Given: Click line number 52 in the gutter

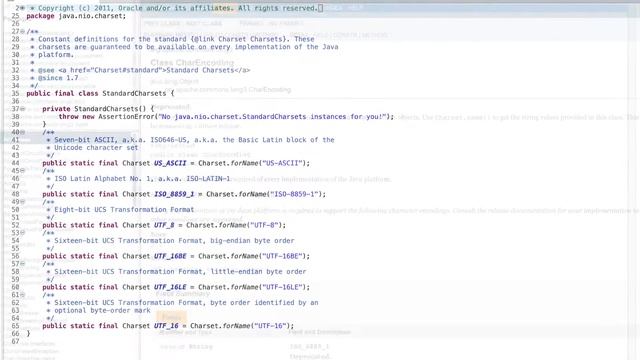Looking at the screenshot, I should pyautogui.click(x=15, y=225).
